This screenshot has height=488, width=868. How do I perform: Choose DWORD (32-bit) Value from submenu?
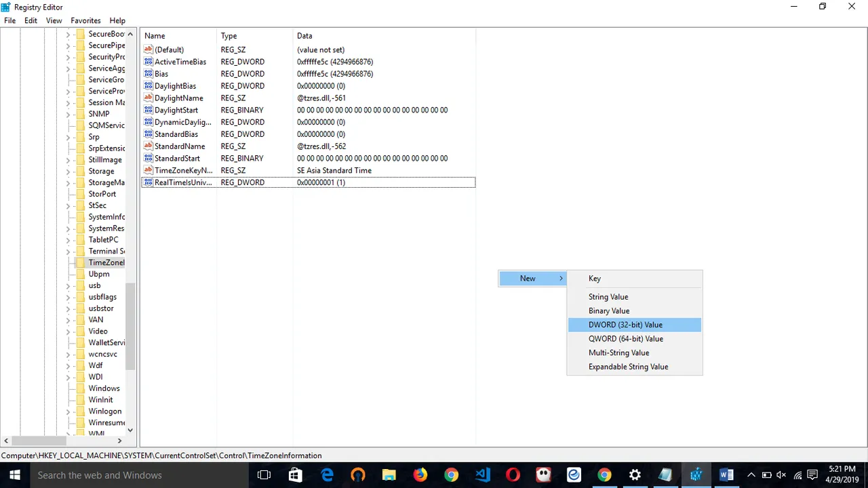point(635,325)
